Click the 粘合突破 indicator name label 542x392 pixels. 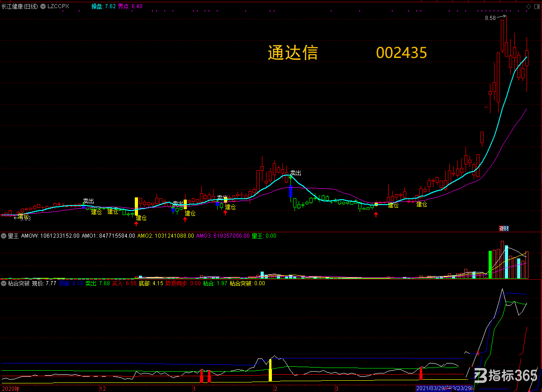pos(19,283)
